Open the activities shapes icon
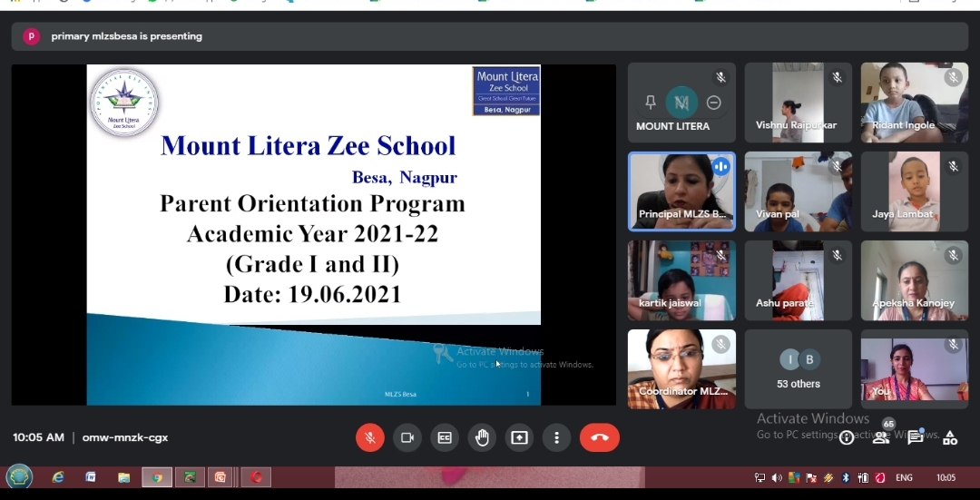The image size is (980, 500). [950, 437]
